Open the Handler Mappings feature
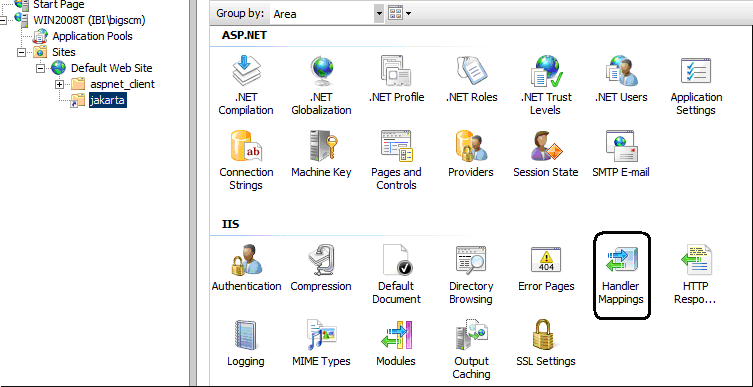 pos(621,275)
